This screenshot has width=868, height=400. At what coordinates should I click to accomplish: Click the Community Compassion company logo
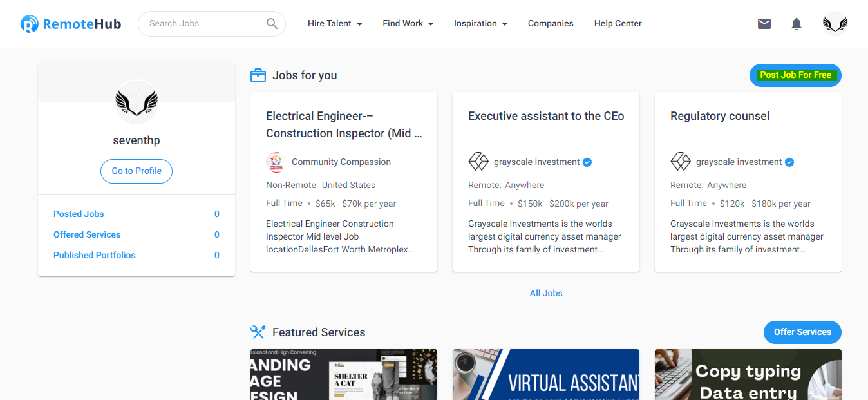[276, 162]
